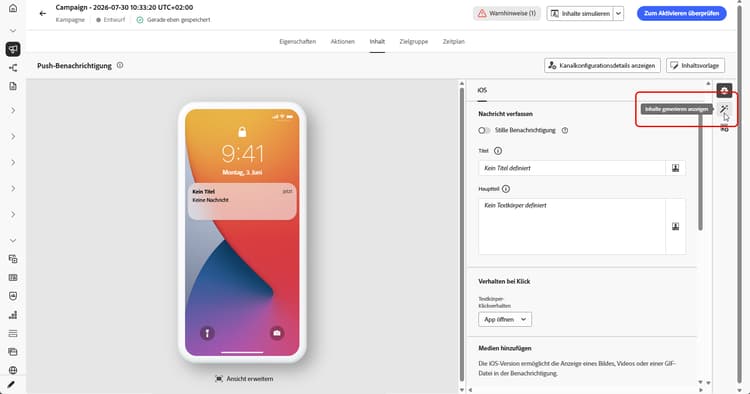The image size is (750, 394).
Task: Click into the Kein Textkörper definiert text area
Action: click(572, 226)
